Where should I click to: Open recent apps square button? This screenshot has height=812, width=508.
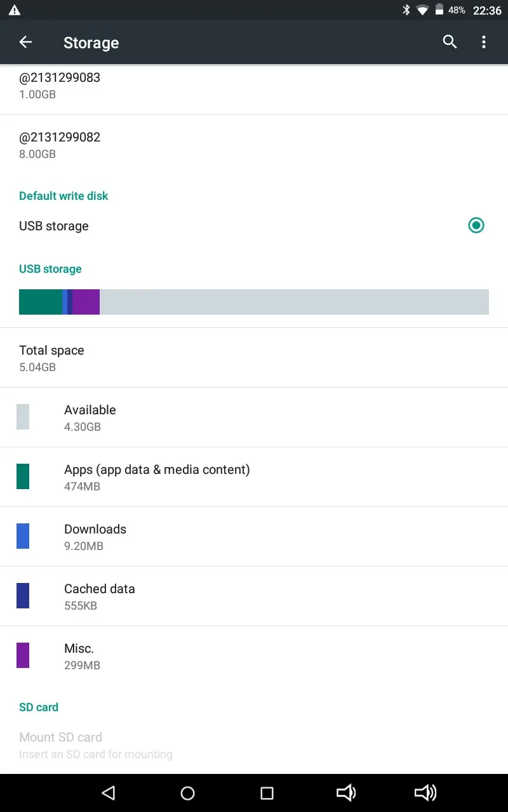coord(267,793)
